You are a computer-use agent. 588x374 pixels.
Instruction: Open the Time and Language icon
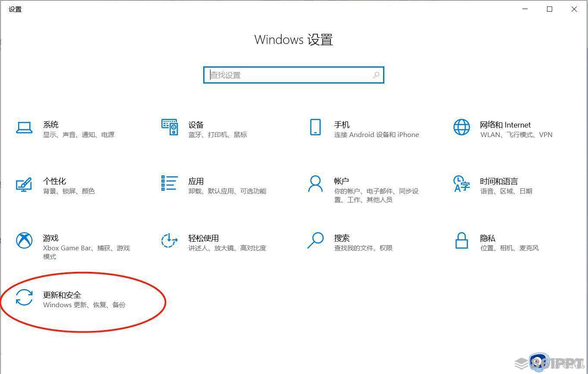tap(461, 184)
